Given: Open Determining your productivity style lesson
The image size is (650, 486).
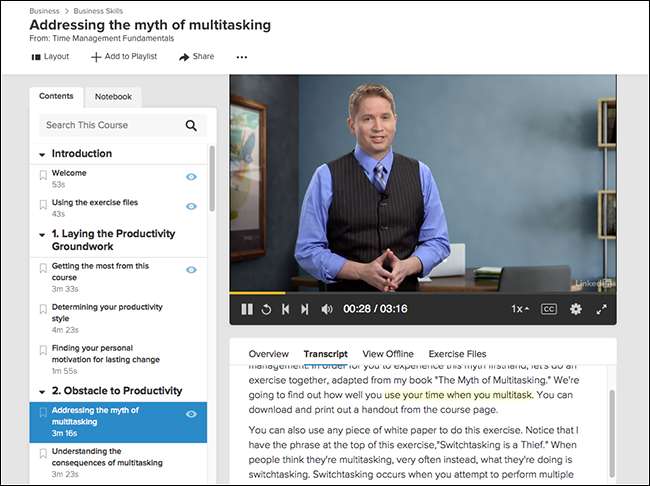Looking at the screenshot, I should pyautogui.click(x=107, y=312).
